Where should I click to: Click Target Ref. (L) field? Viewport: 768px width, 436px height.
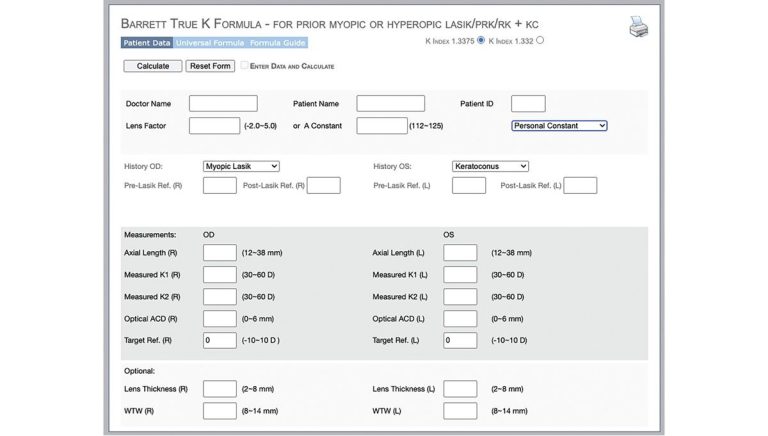click(x=460, y=340)
